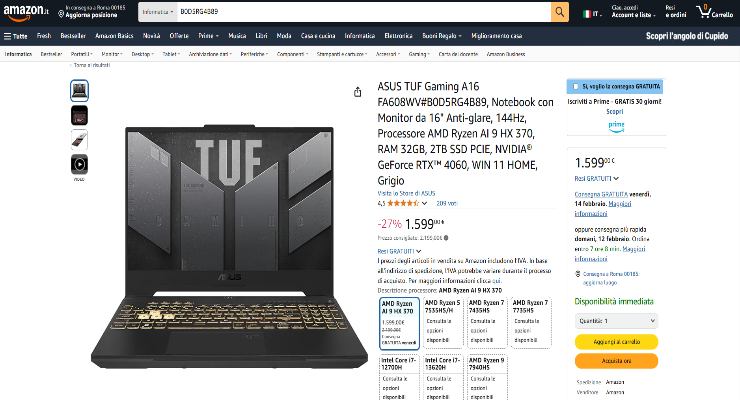Select the Intel Core i7-13620H option

[x=442, y=378]
